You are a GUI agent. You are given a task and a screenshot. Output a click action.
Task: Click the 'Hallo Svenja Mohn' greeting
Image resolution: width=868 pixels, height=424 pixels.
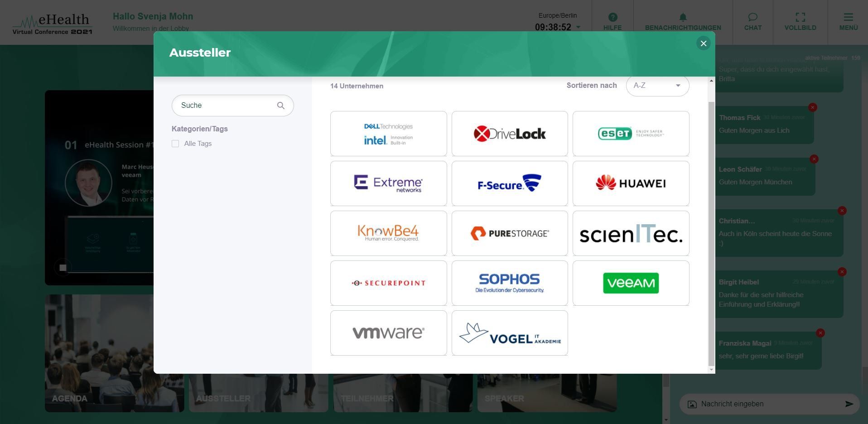(x=153, y=16)
